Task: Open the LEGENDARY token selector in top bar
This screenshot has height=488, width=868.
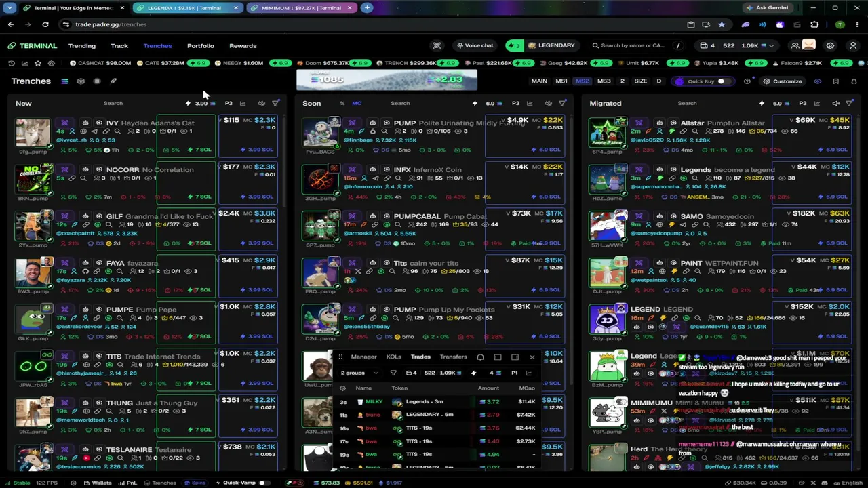Action: pos(551,46)
